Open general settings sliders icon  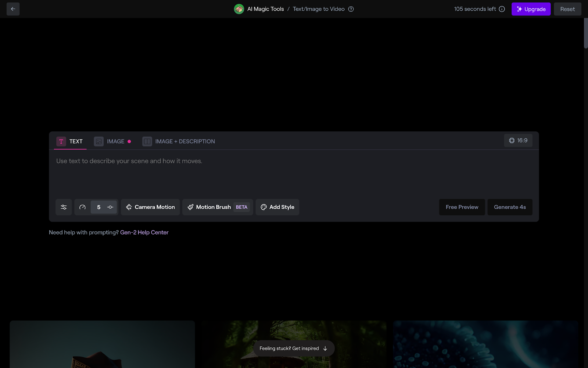64,207
